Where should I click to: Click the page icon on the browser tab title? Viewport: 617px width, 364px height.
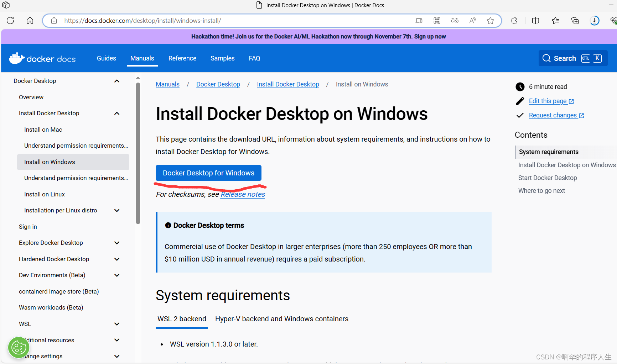tap(259, 5)
